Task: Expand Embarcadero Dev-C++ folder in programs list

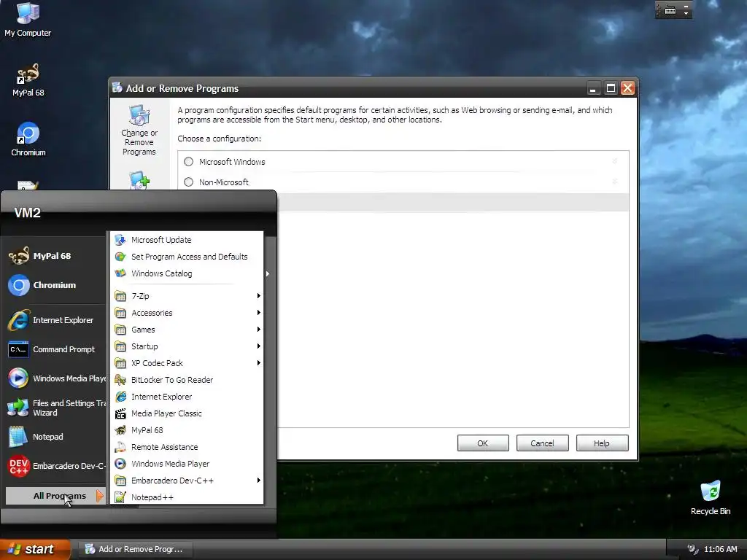Action: [187, 481]
